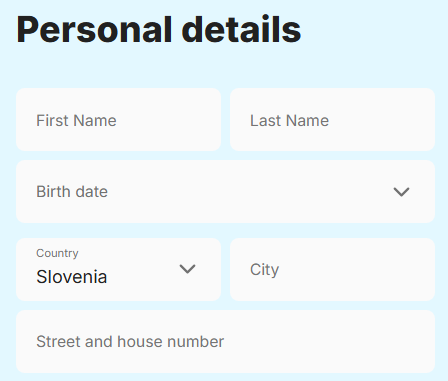Click the 'City' placeholder text
The height and width of the screenshot is (381, 448).
(265, 270)
